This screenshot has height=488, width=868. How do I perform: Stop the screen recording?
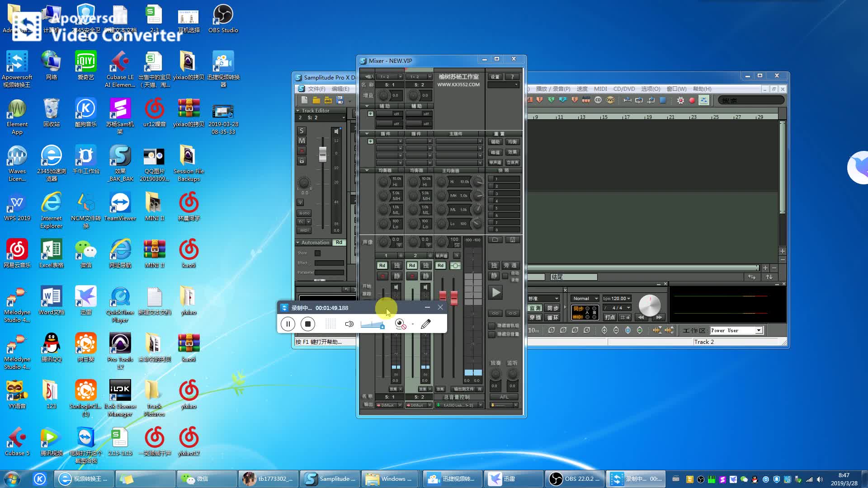308,324
